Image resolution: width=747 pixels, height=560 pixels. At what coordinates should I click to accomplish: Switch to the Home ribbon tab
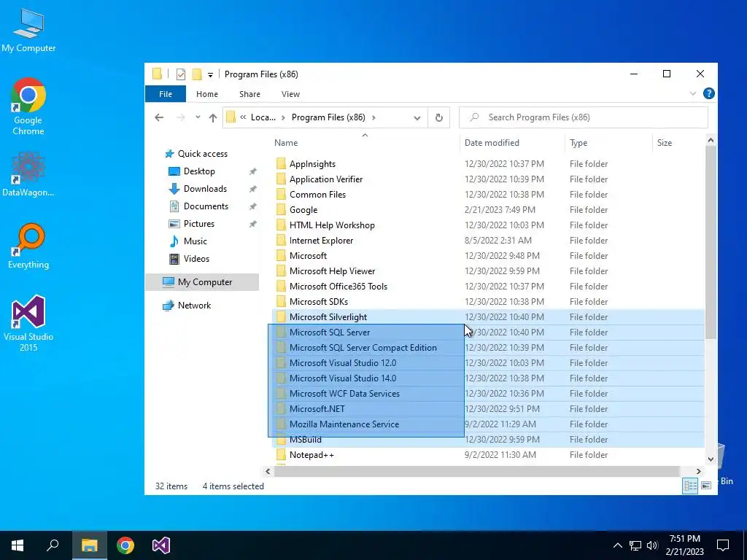[206, 94]
